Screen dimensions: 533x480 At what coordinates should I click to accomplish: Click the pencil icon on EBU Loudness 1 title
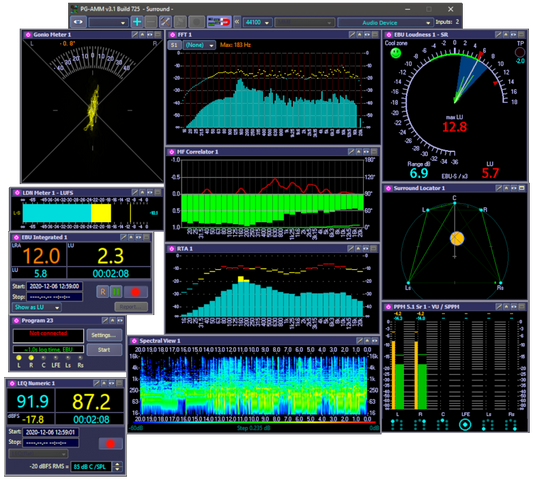498,35
